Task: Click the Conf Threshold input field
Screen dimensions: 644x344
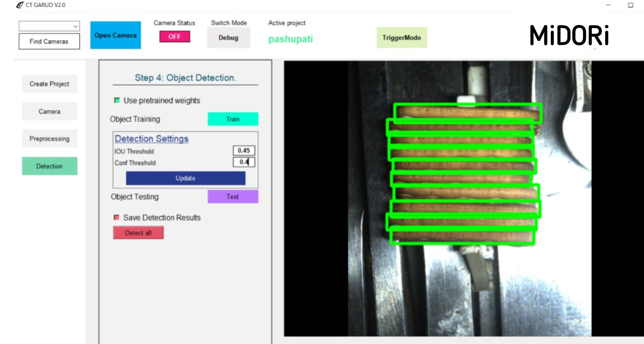Action: point(244,162)
